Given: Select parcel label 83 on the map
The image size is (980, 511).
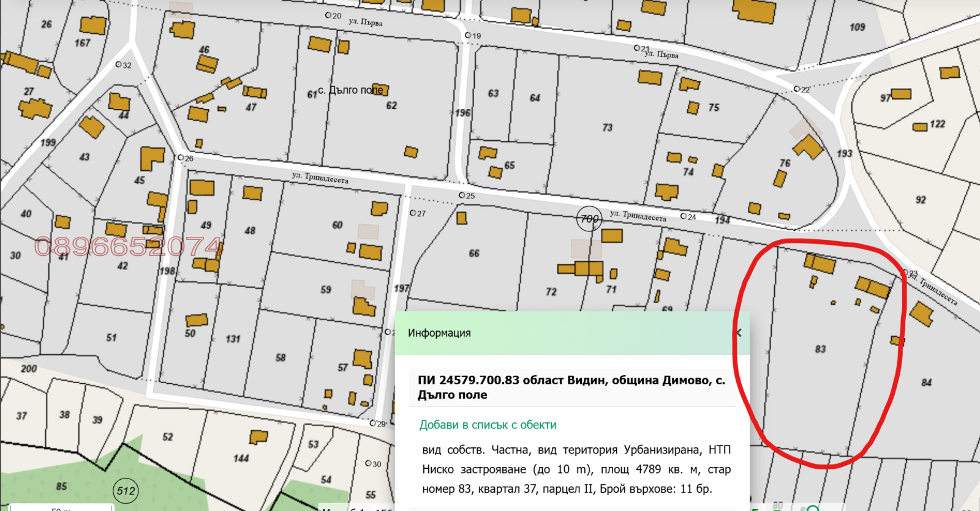Looking at the screenshot, I should tap(820, 349).
